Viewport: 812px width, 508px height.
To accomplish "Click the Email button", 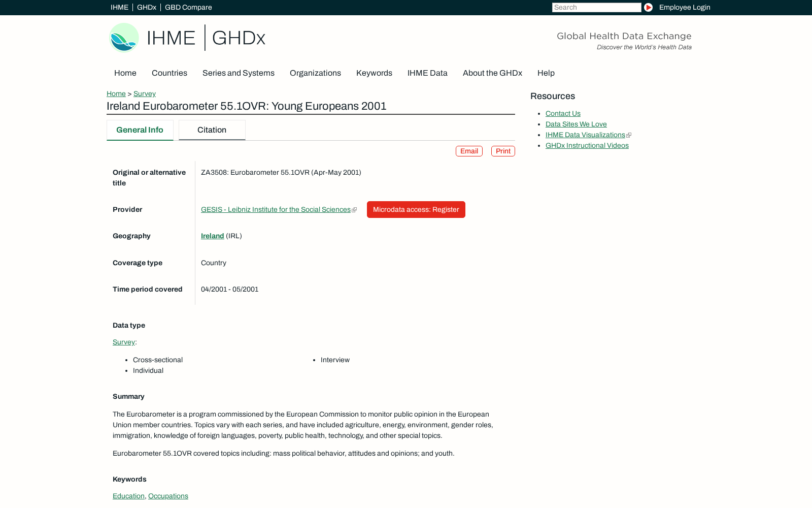I will pos(469,151).
